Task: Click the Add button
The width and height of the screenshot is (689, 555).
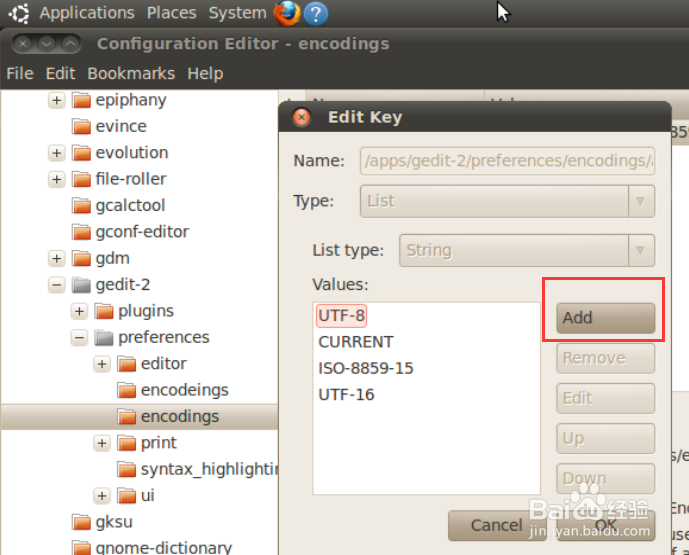Action: pos(606,318)
